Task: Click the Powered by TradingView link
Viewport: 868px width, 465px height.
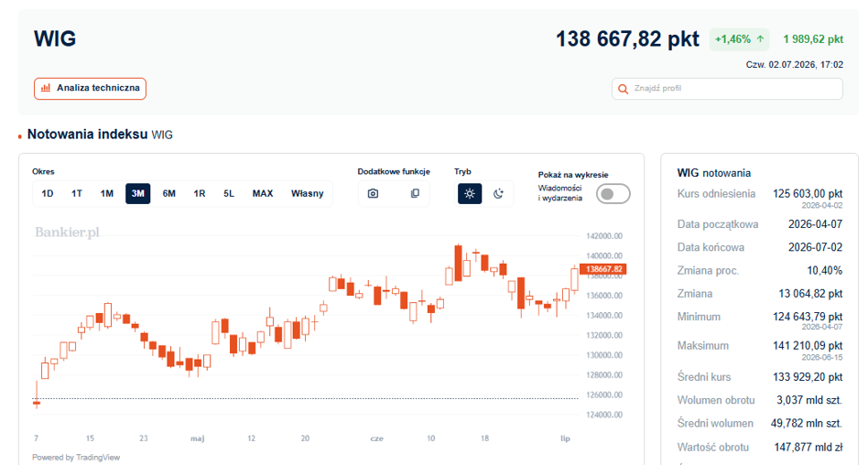Action: click(76, 458)
